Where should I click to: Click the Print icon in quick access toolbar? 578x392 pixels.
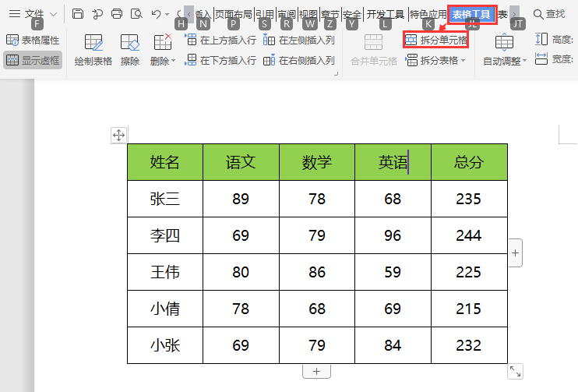(x=117, y=14)
